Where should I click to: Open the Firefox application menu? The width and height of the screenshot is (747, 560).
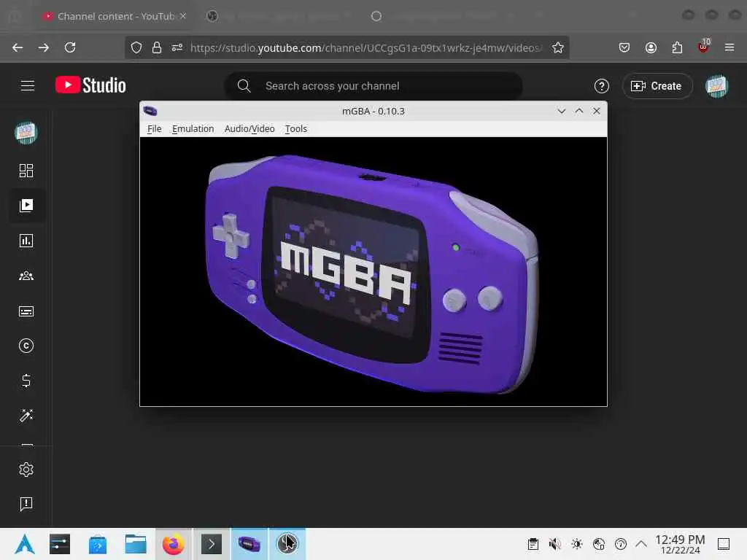click(729, 47)
